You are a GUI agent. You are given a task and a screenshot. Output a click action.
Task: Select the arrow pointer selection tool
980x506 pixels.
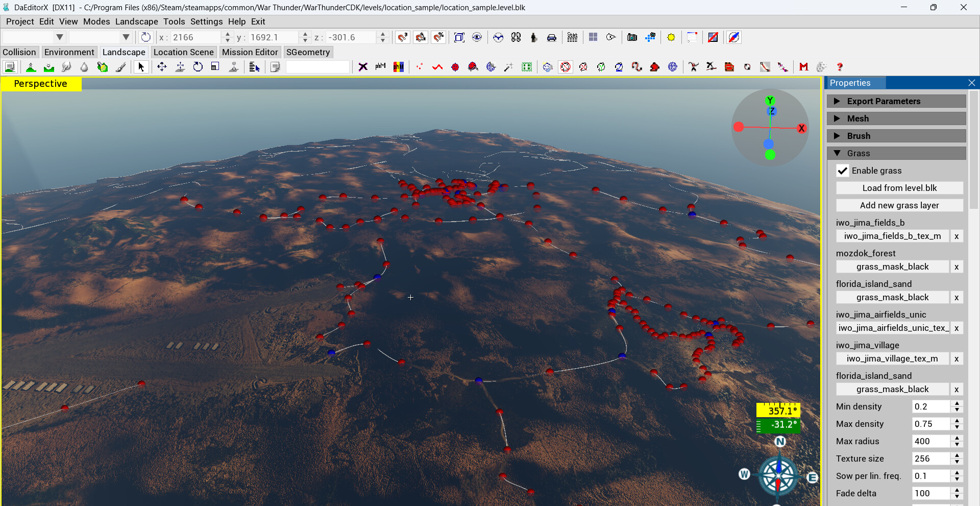click(x=141, y=67)
